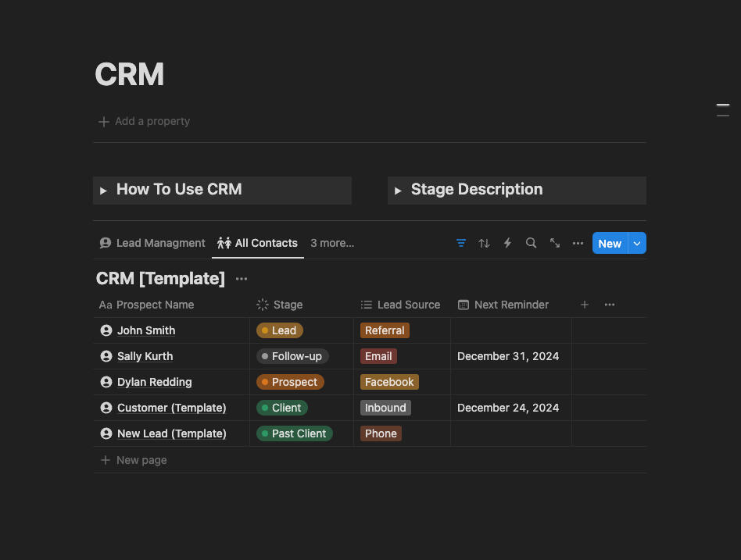This screenshot has height=560, width=741.
Task: Show hidden views via 3 more…
Action: (x=332, y=243)
